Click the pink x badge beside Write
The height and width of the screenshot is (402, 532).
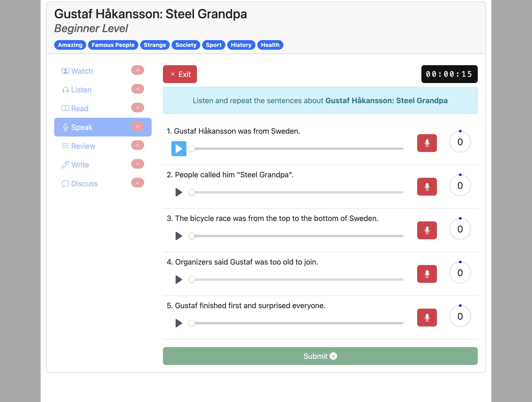pyautogui.click(x=138, y=164)
